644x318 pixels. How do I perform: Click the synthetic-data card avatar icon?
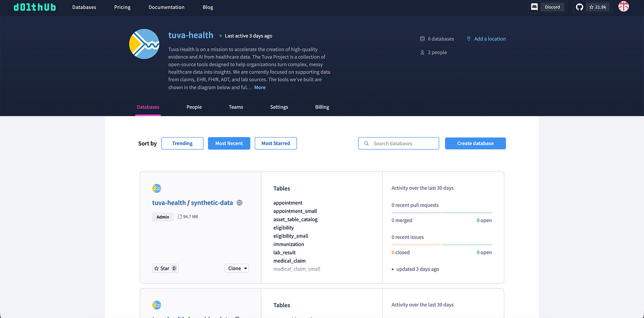point(157,188)
